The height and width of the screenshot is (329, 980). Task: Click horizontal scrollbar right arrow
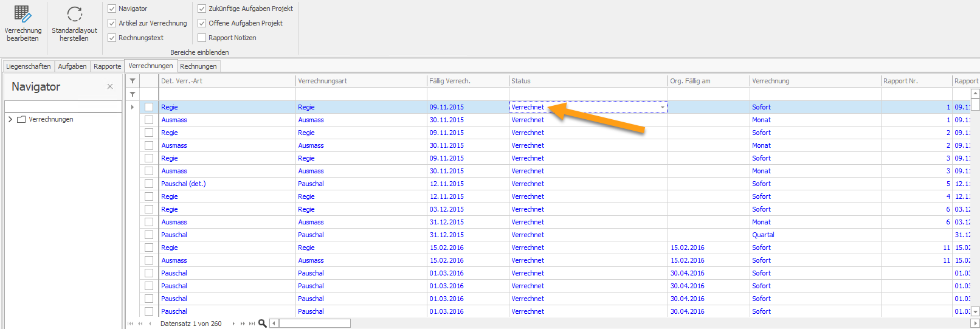coord(975,324)
